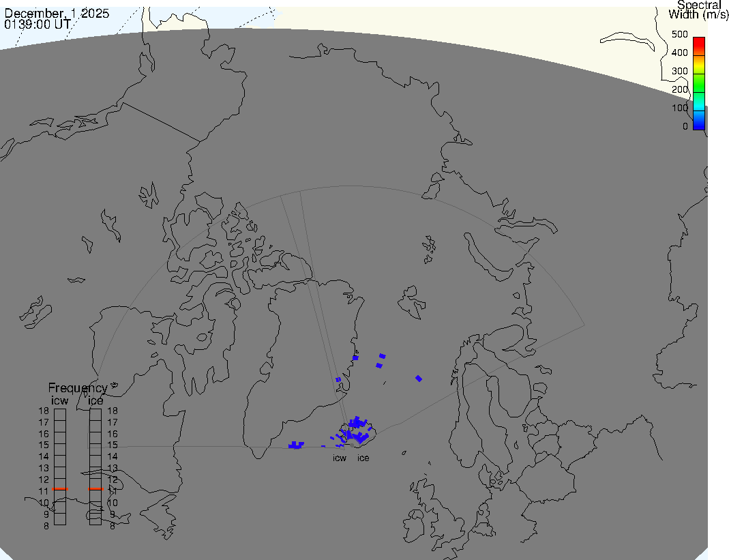Click the isolated blue diamond cell east of Iceland
The image size is (729, 560).
pyautogui.click(x=419, y=379)
